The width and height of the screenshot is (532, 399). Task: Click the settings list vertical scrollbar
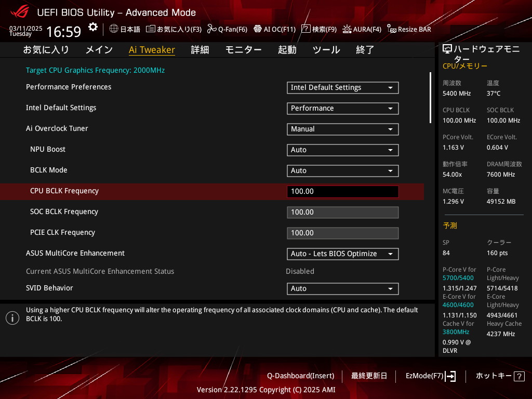(430, 98)
